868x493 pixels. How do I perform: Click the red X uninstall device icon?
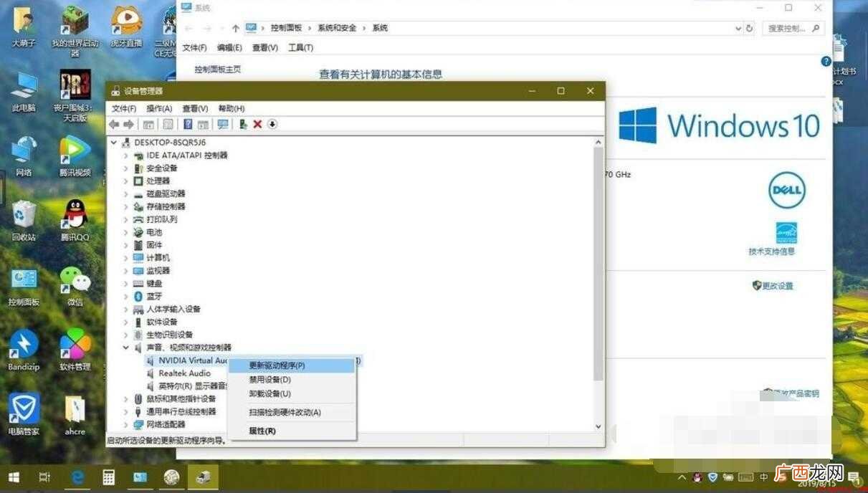pyautogui.click(x=257, y=124)
